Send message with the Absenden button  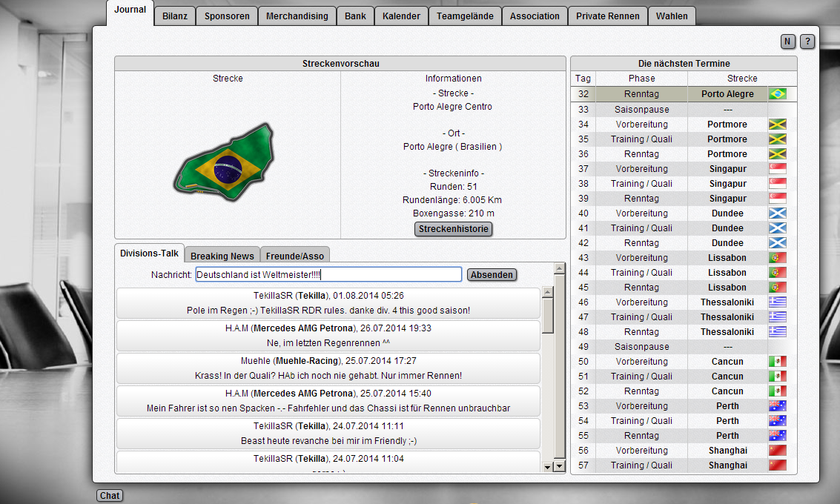coord(492,275)
